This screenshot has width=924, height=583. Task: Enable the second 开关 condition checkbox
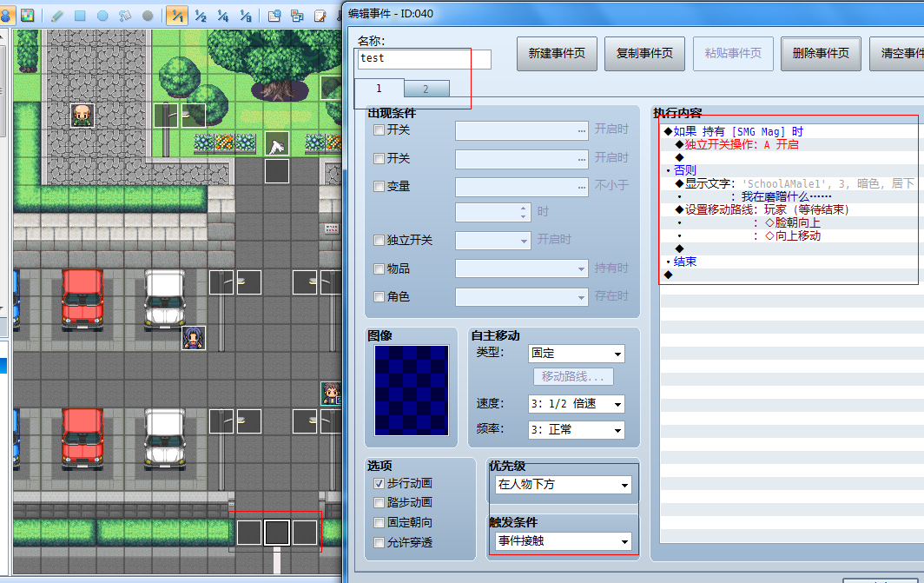click(x=379, y=159)
